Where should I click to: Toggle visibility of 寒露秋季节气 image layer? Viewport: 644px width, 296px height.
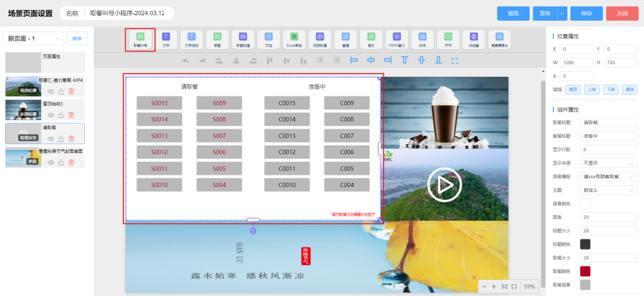tap(51, 162)
